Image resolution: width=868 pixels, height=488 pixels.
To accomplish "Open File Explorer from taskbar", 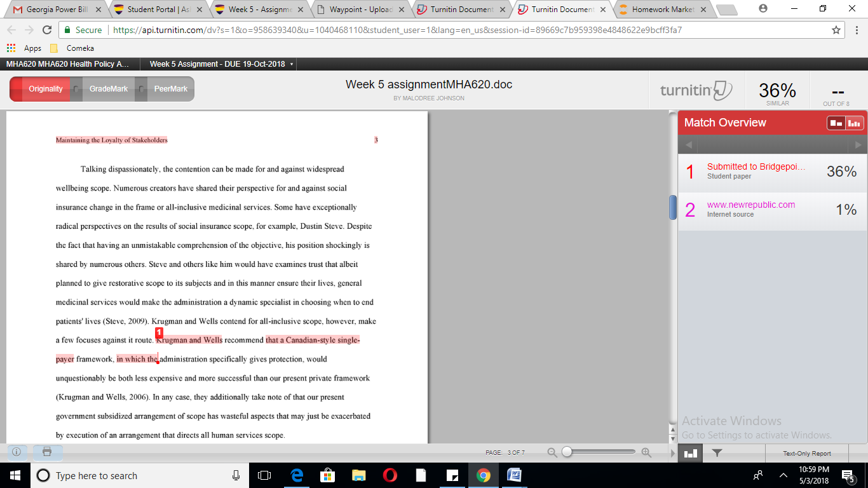I will [359, 475].
